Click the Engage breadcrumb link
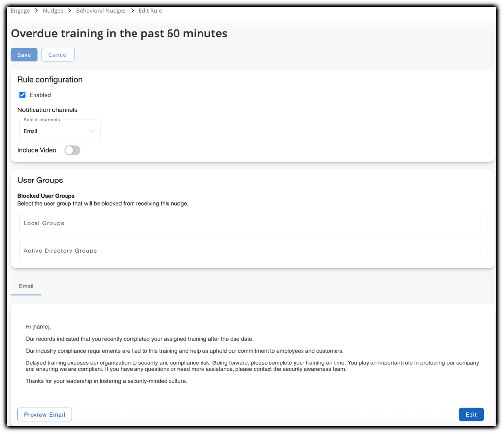The image size is (504, 434). [x=20, y=11]
